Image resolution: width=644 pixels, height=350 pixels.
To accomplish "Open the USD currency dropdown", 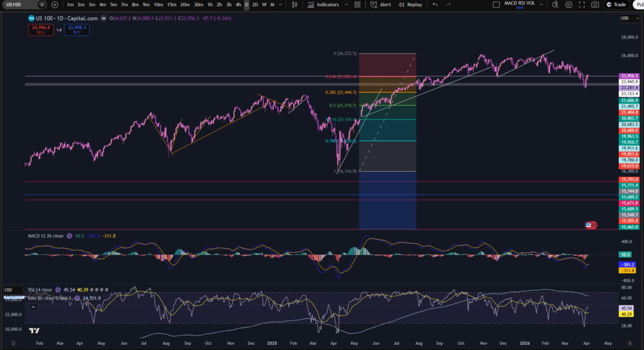I will (x=630, y=18).
